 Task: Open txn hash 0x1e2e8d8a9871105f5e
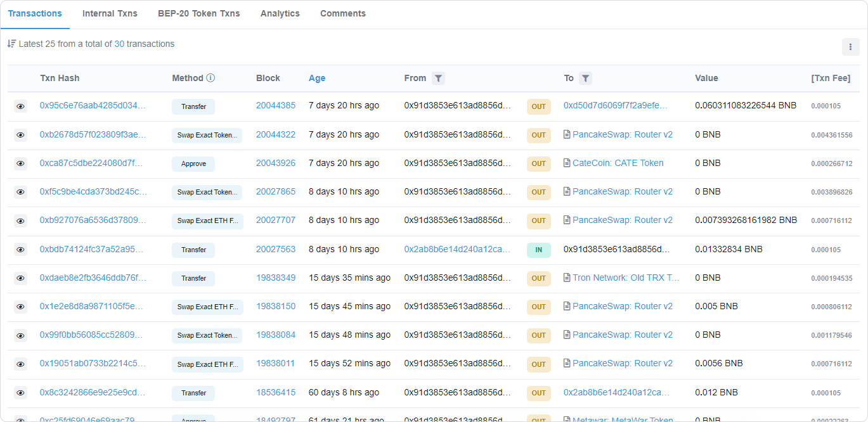[x=91, y=306]
